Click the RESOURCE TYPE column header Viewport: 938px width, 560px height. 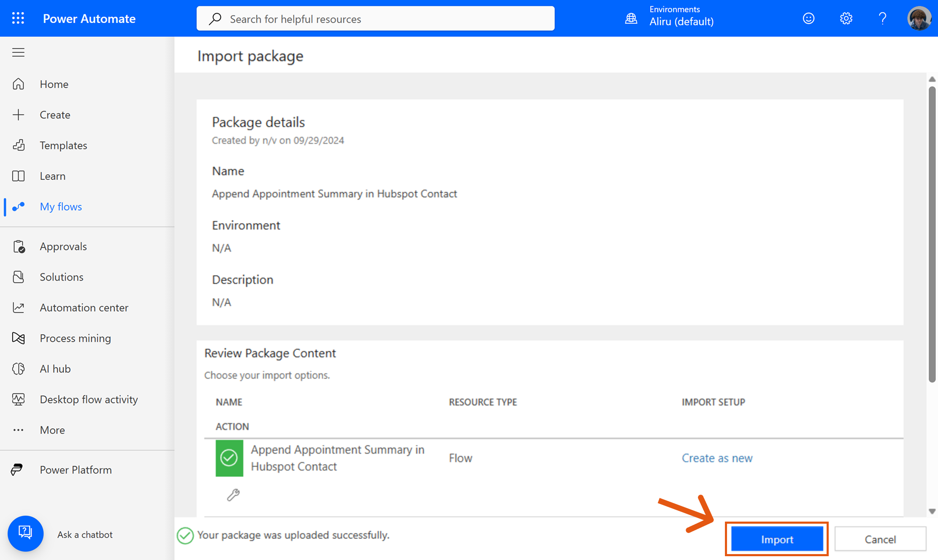(483, 402)
